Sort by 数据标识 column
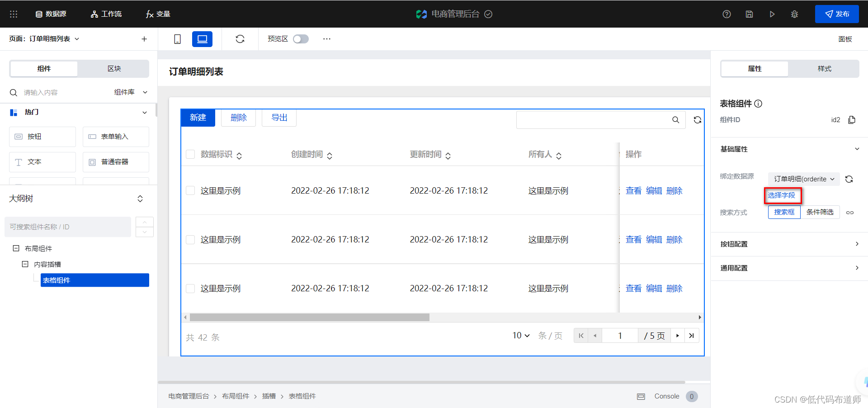The width and height of the screenshot is (868, 408). (239, 156)
